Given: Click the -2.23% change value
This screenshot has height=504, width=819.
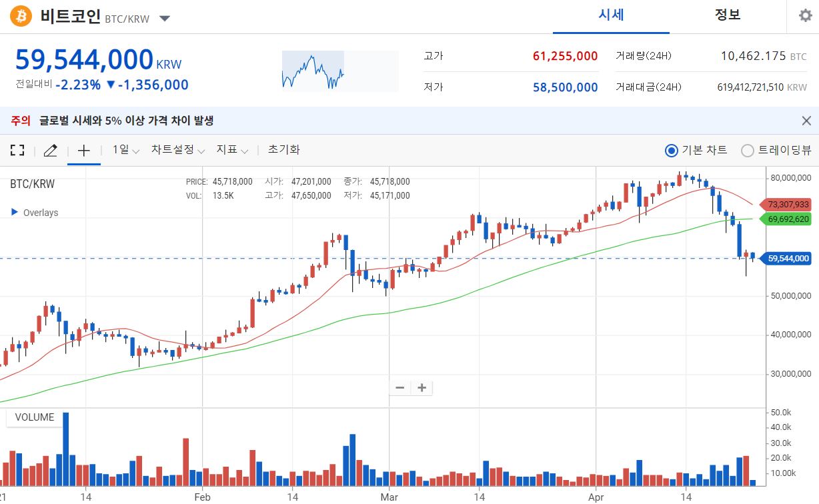Looking at the screenshot, I should (x=78, y=85).
